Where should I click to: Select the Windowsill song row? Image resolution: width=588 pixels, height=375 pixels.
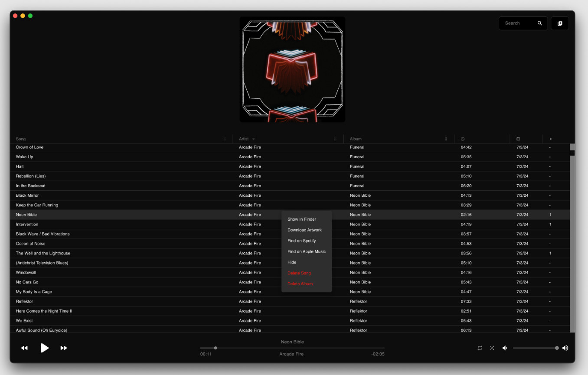point(290,273)
